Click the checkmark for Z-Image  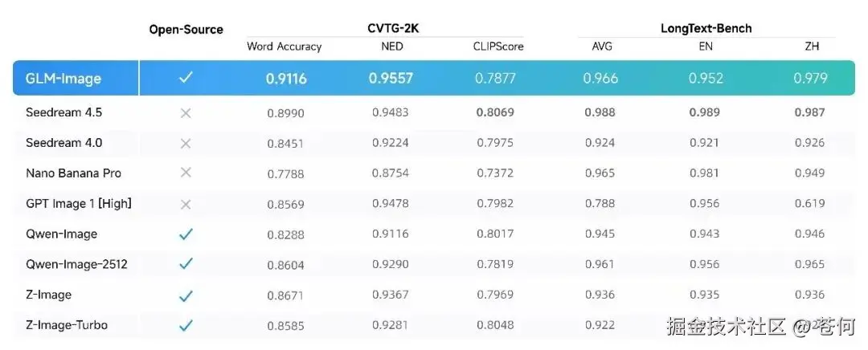pos(186,296)
